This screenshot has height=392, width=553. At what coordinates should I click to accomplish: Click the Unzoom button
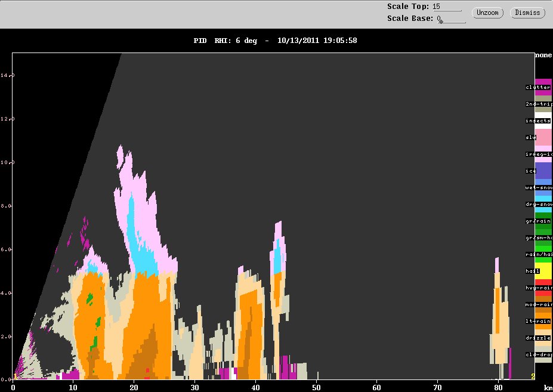point(487,13)
